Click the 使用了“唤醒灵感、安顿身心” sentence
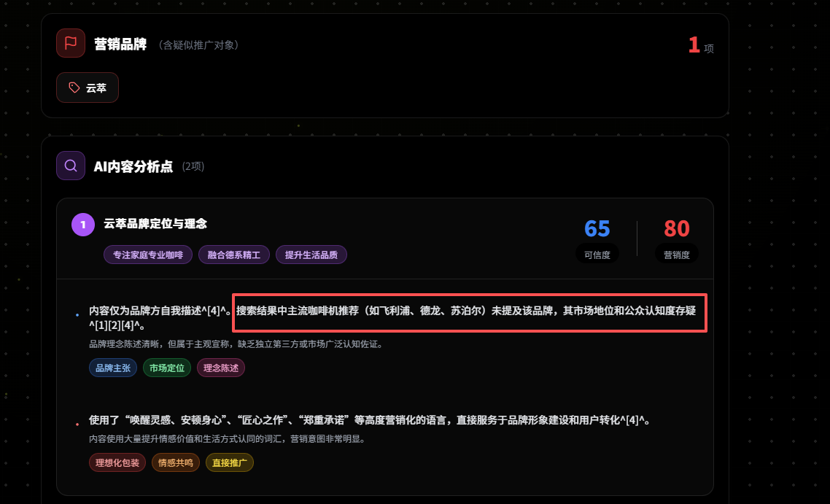830x504 pixels. tap(370, 420)
